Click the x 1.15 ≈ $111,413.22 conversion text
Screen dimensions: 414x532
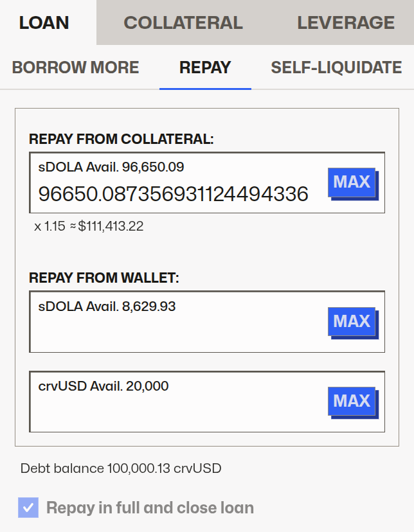pyautogui.click(x=89, y=226)
